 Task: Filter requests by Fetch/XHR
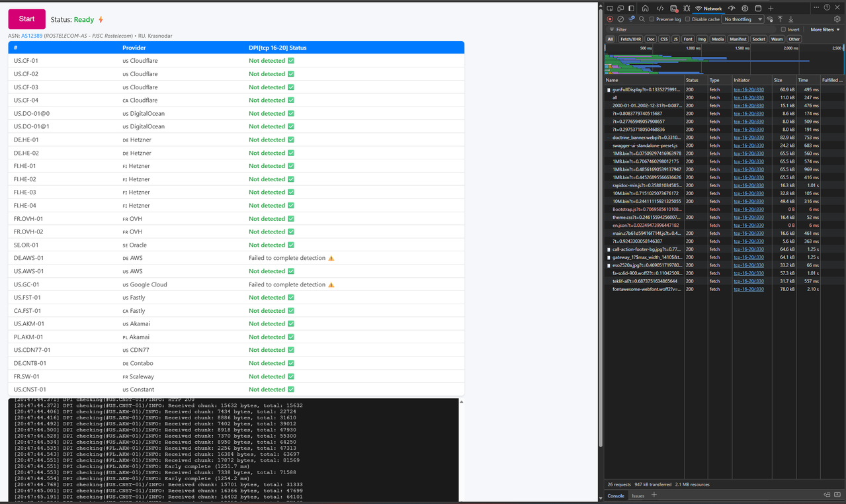(630, 39)
